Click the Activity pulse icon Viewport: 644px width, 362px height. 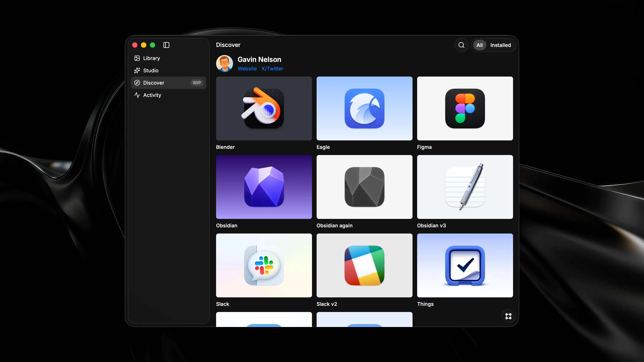click(137, 95)
